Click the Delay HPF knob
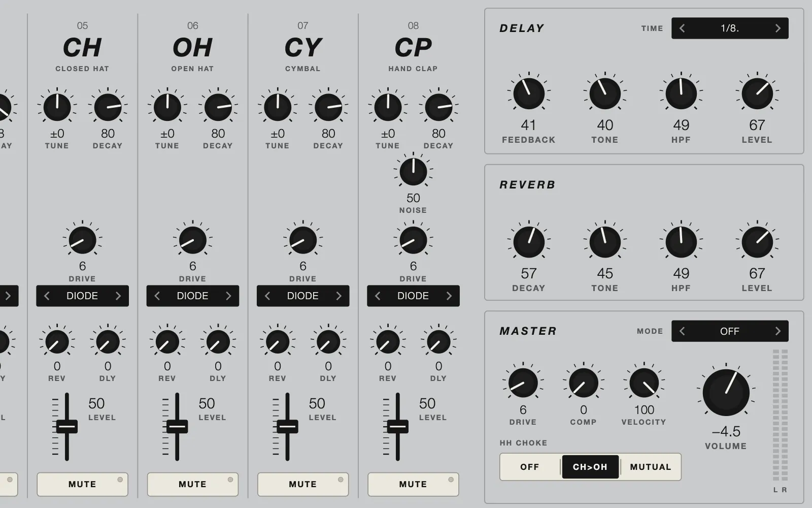 [x=681, y=93]
